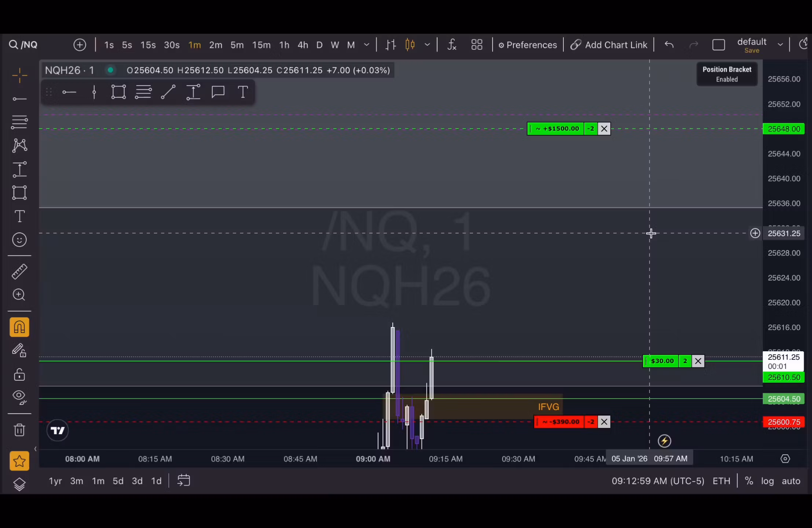The width and height of the screenshot is (812, 528).
Task: Select the zoom-in magnifier tool
Action: click(x=19, y=295)
